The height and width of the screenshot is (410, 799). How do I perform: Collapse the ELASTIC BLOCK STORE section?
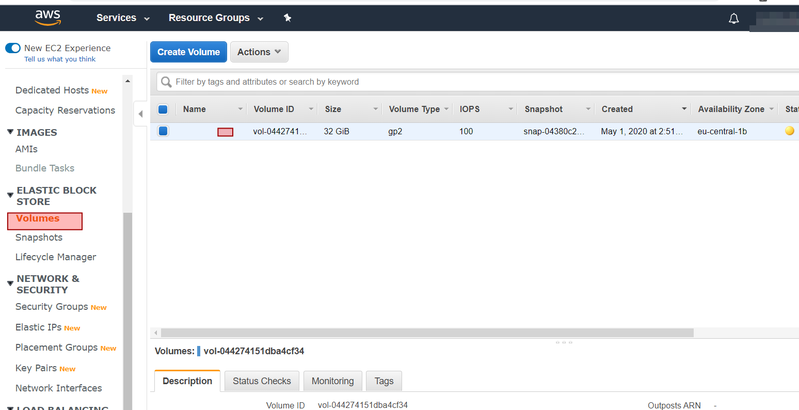[x=10, y=195]
